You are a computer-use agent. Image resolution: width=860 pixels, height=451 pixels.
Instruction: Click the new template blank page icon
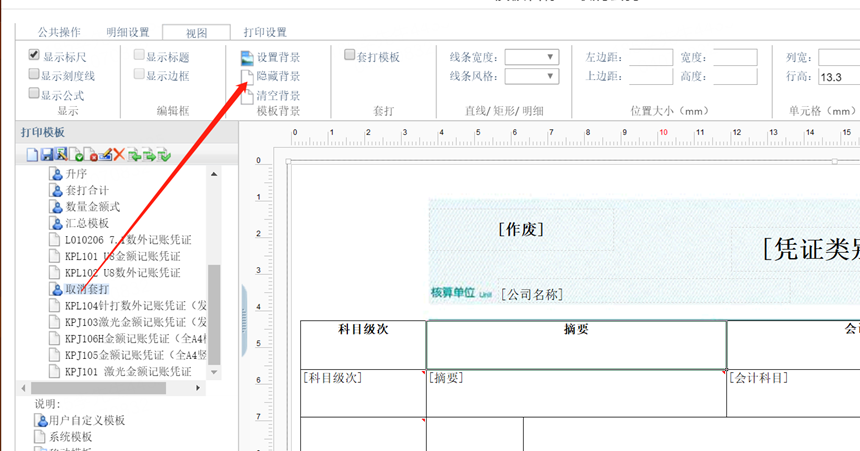pyautogui.click(x=32, y=155)
